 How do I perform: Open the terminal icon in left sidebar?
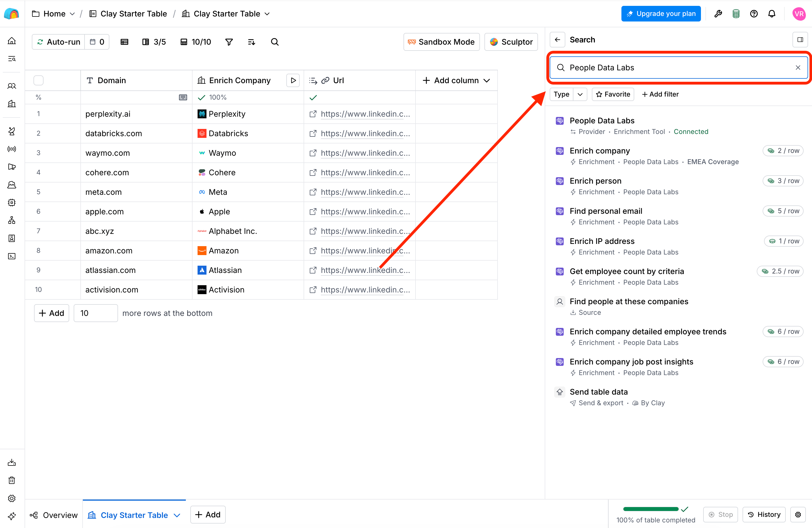point(12,256)
